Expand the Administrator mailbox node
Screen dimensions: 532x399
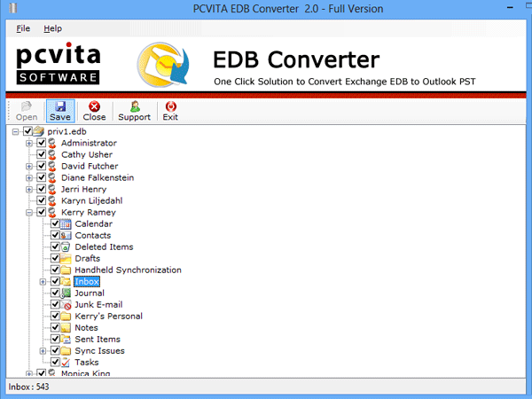click(x=29, y=143)
